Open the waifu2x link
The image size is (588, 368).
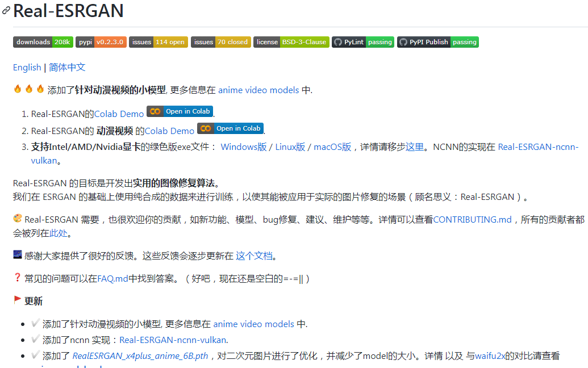(490, 356)
